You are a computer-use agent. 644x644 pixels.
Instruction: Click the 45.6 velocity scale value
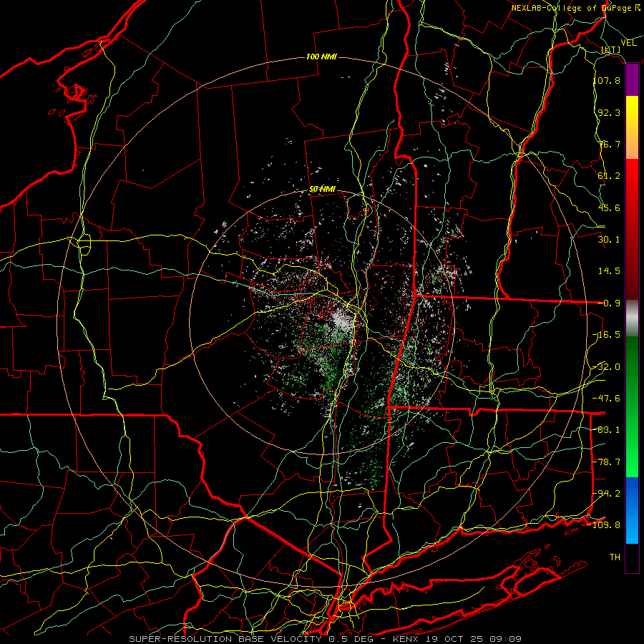pos(609,208)
